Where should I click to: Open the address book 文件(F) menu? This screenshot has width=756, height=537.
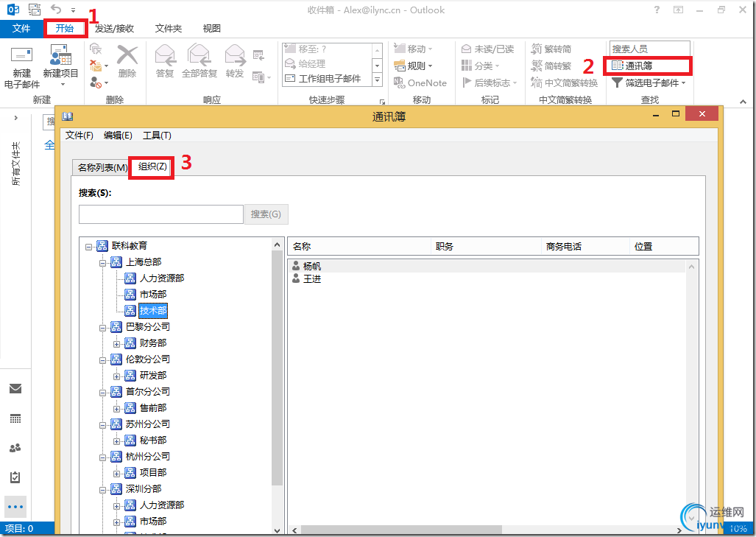(79, 136)
